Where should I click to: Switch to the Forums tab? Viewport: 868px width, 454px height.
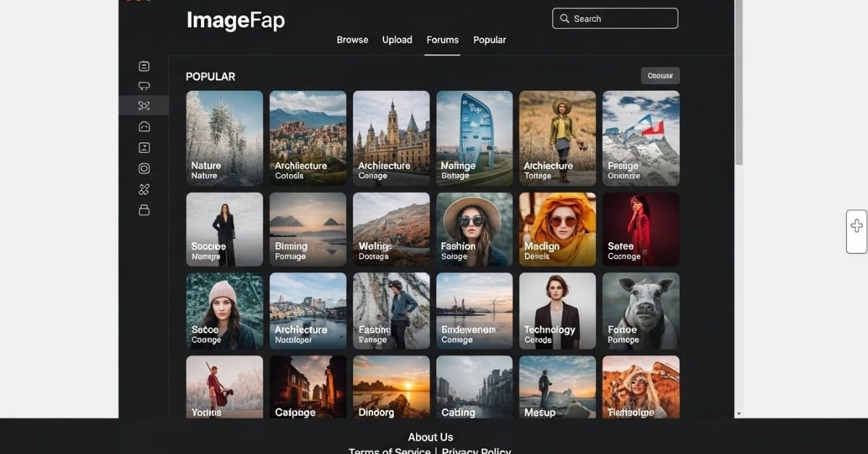[x=442, y=40]
